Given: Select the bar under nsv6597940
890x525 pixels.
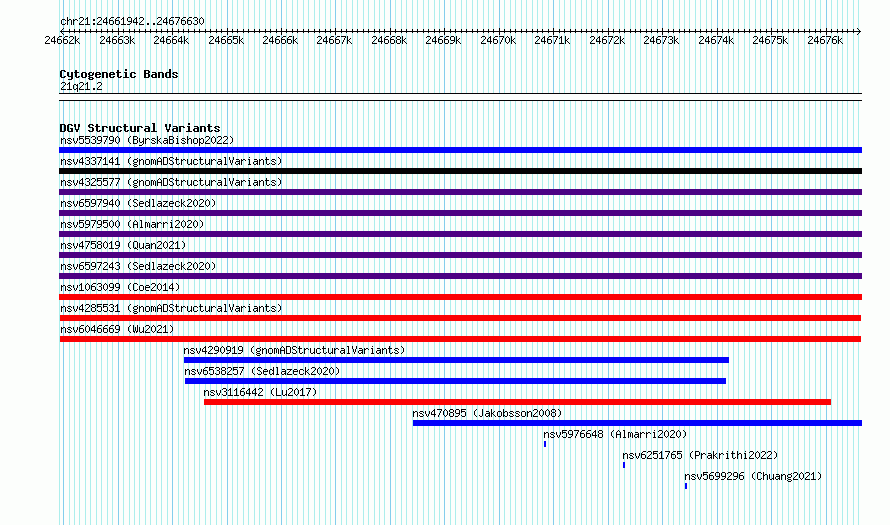Looking at the screenshot, I should [460, 213].
